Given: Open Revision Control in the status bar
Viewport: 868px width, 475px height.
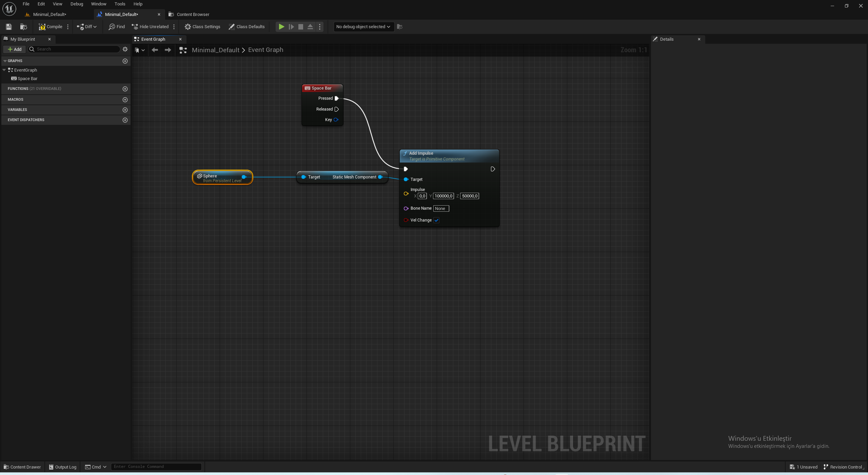Looking at the screenshot, I should (843, 467).
